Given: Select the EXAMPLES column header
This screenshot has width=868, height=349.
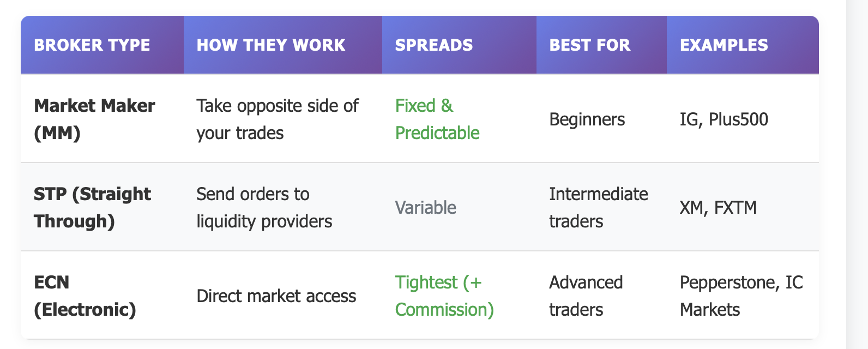Looking at the screenshot, I should [x=724, y=45].
